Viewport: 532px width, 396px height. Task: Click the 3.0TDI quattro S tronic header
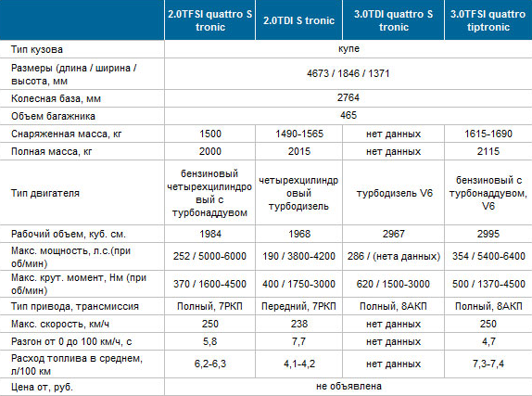pos(393,20)
